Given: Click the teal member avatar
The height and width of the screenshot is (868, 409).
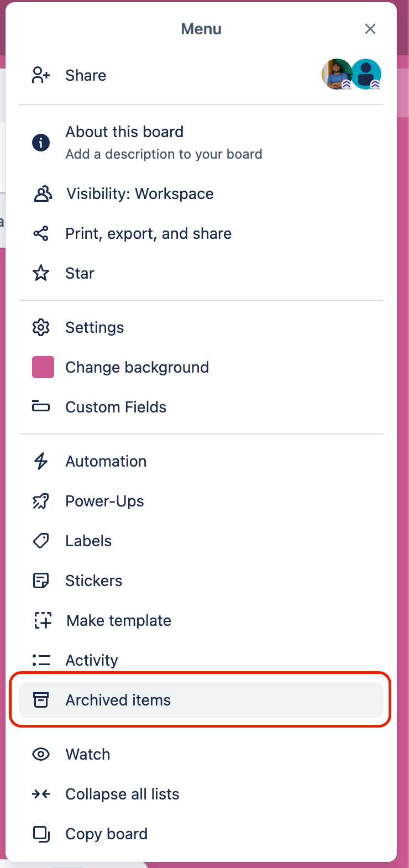Looking at the screenshot, I should (366, 74).
